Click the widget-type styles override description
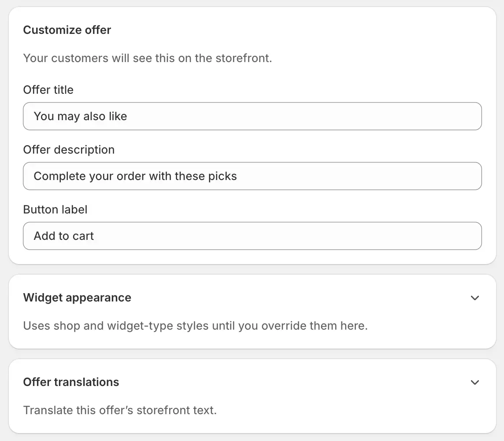504x441 pixels. pyautogui.click(x=196, y=326)
